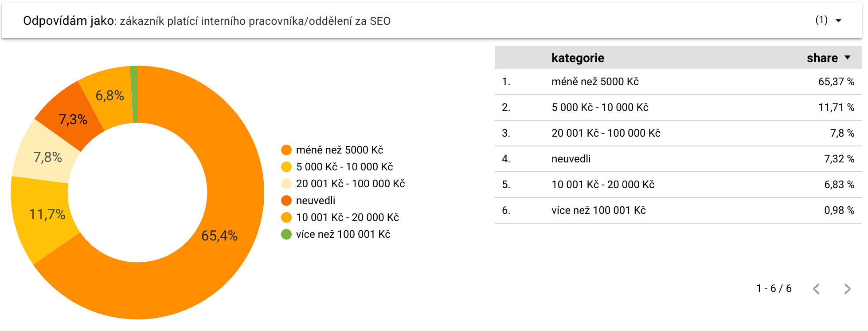
Task: Toggle '10 001 Kč - 20 000 Kč' legend dot
Action: point(286,217)
